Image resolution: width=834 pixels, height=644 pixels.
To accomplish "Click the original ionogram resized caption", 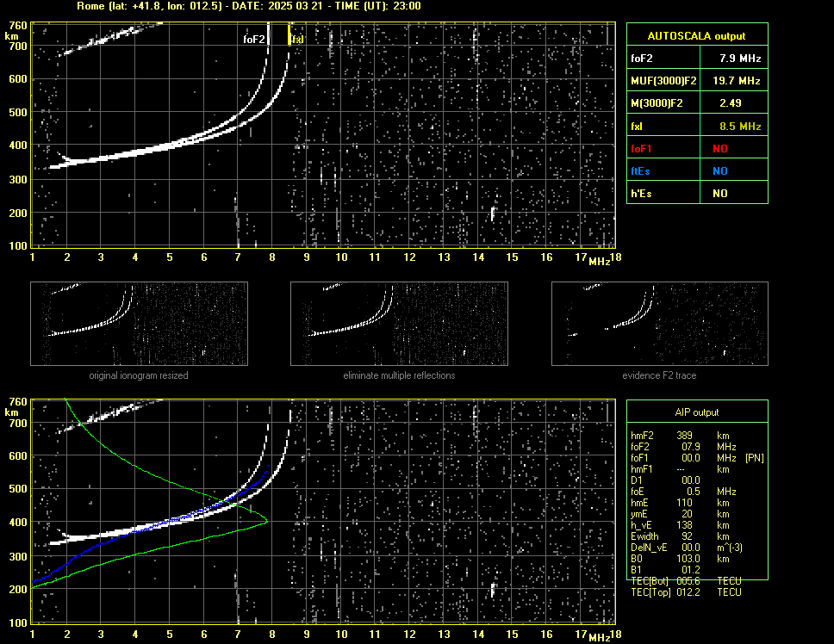I will [139, 375].
